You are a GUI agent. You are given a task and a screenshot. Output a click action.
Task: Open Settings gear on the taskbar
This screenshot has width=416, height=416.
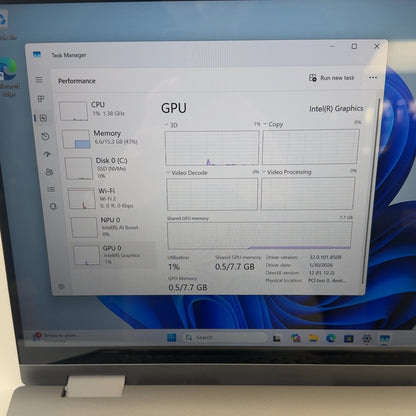(367, 339)
